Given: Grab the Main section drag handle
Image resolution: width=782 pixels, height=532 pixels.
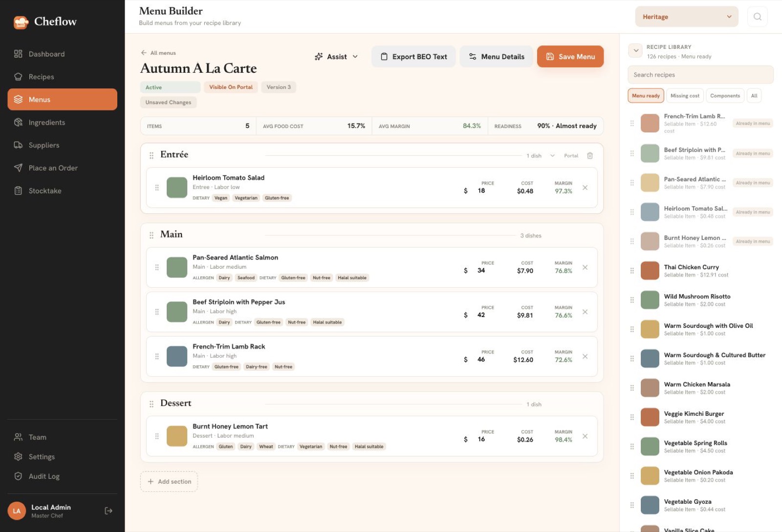Looking at the screenshot, I should [x=152, y=235].
